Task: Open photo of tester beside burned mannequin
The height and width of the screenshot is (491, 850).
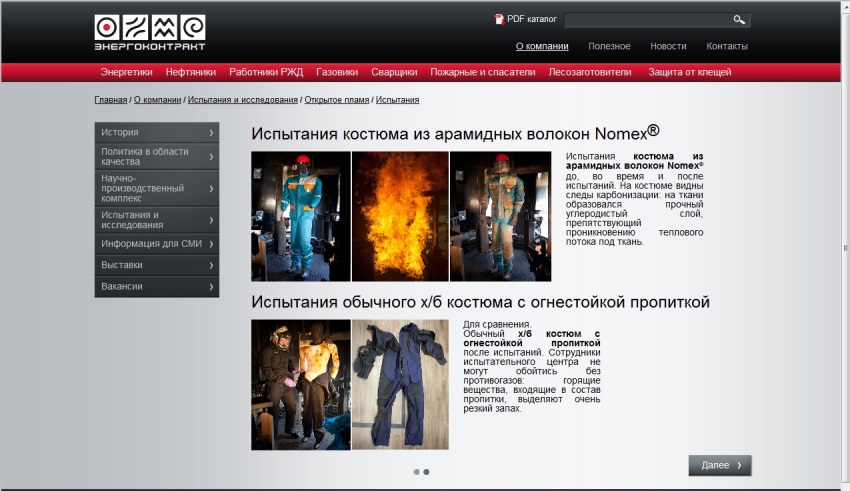Action: 301,385
